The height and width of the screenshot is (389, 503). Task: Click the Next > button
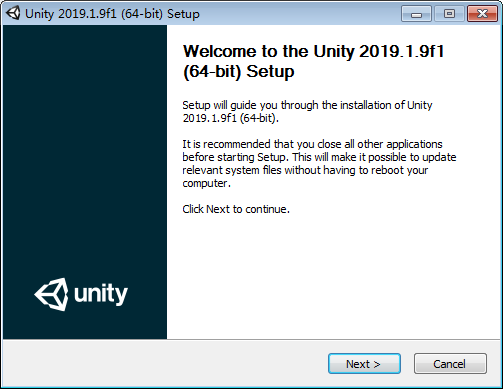[x=364, y=364]
